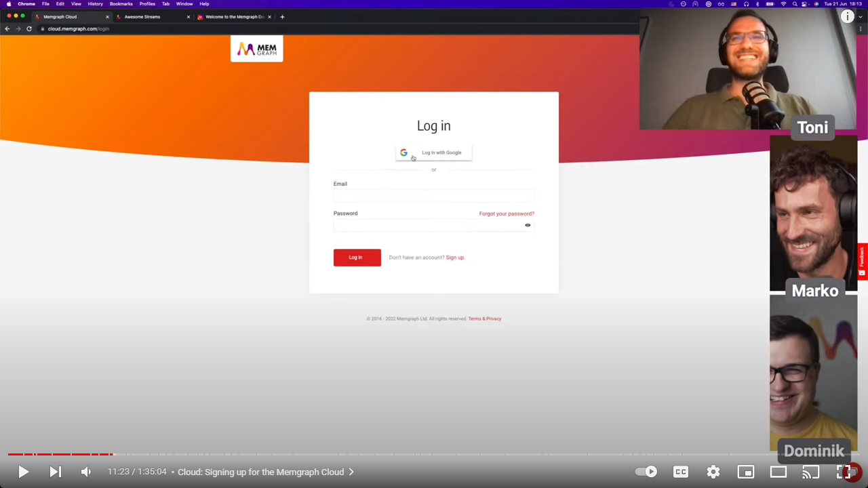Mute the video with the speaker icon
The width and height of the screenshot is (868, 488).
86,472
